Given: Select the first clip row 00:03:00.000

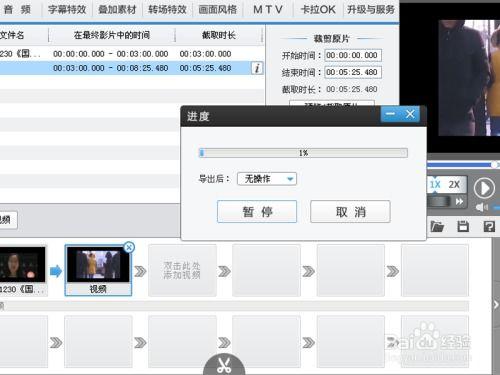Looking at the screenshot, I should click(x=132, y=54).
